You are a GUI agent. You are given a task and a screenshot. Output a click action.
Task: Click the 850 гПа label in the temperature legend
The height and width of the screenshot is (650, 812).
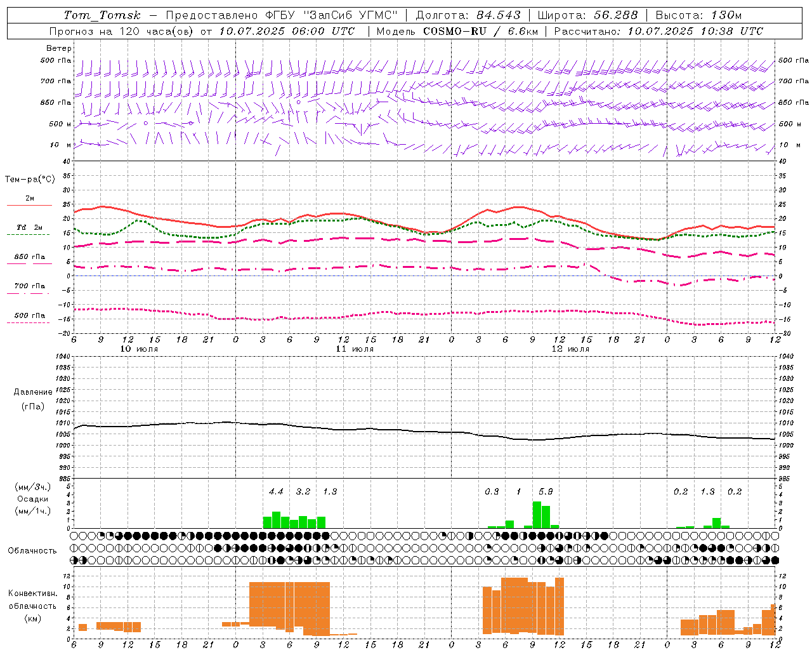pos(30,257)
